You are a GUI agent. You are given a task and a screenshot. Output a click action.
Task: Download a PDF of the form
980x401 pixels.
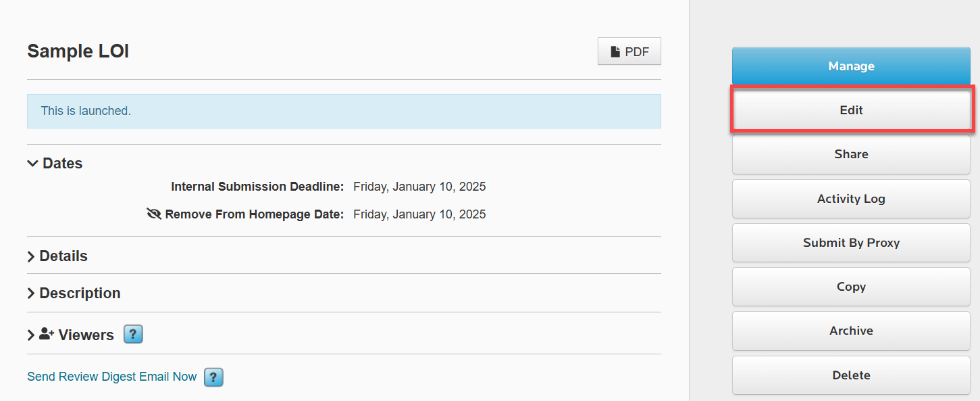629,50
